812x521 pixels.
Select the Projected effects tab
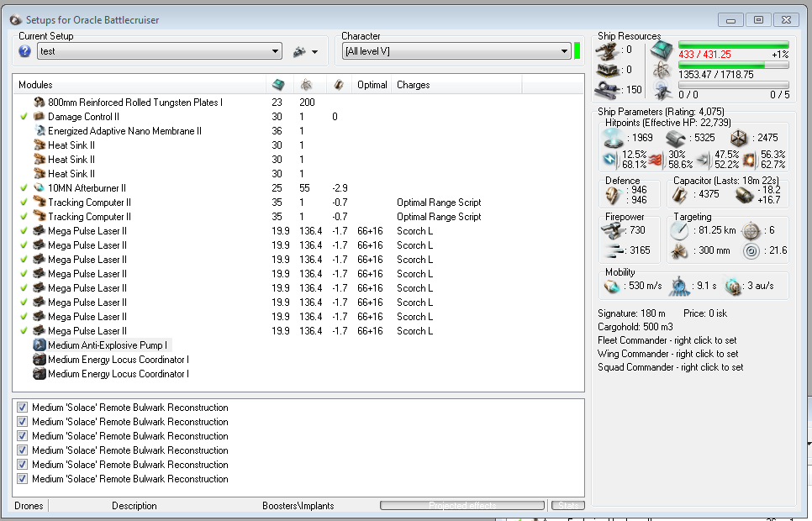462,506
